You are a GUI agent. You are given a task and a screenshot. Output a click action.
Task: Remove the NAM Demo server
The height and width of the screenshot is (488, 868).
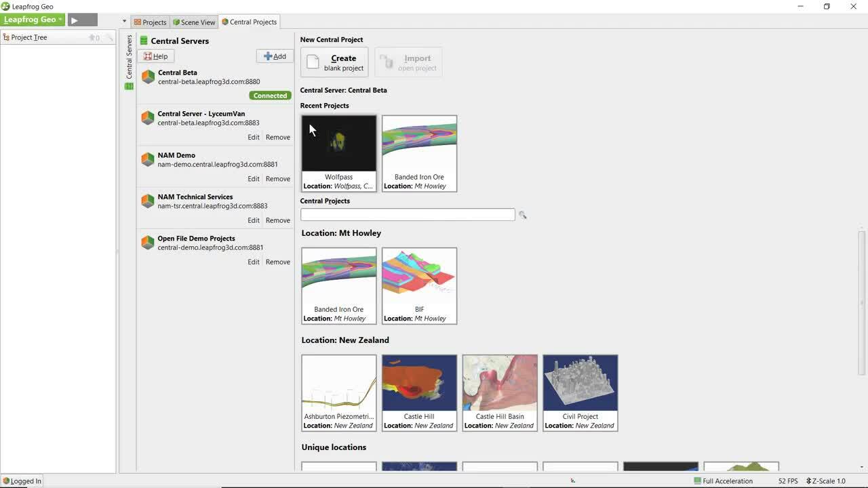click(x=277, y=179)
